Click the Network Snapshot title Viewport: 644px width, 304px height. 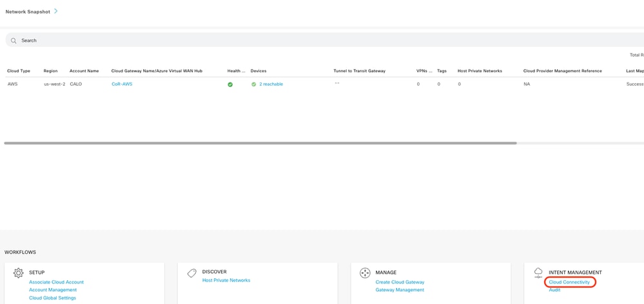click(28, 12)
